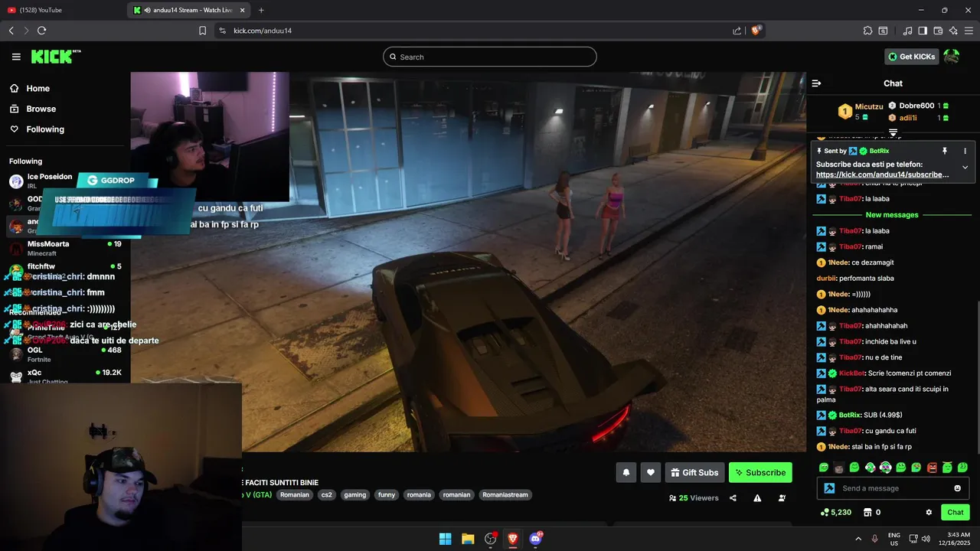Open a new browser tab
This screenshot has height=551, width=980.
tap(261, 10)
